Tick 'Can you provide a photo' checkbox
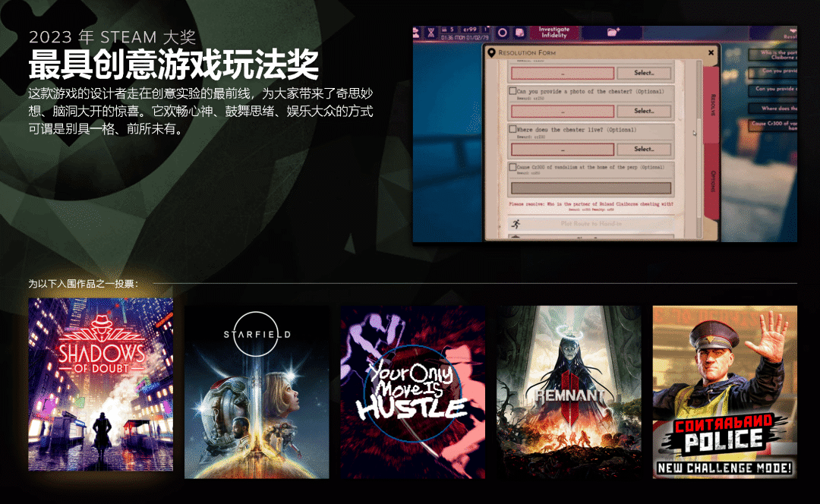Image resolution: width=820 pixels, height=504 pixels. [x=512, y=91]
